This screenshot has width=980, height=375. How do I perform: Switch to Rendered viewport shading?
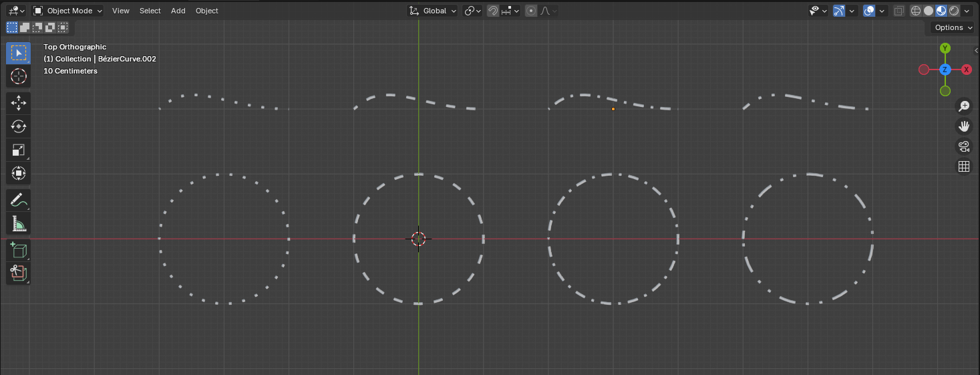954,11
